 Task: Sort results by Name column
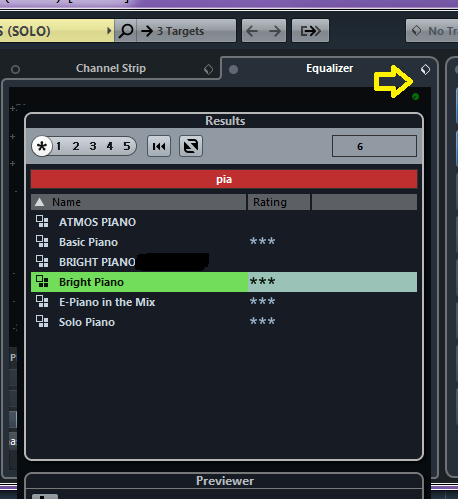[139, 202]
